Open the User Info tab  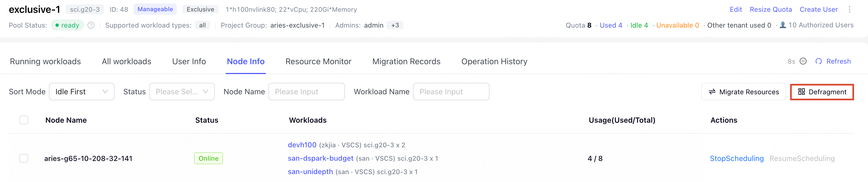point(189,61)
